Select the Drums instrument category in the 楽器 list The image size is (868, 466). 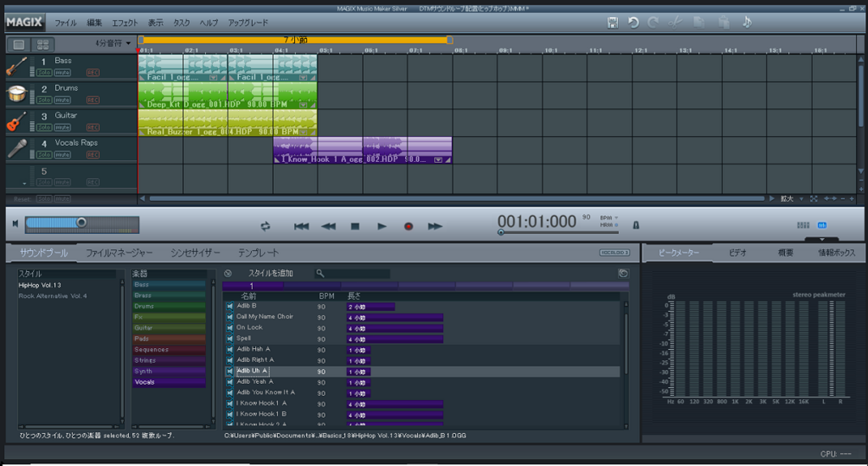[x=169, y=306]
